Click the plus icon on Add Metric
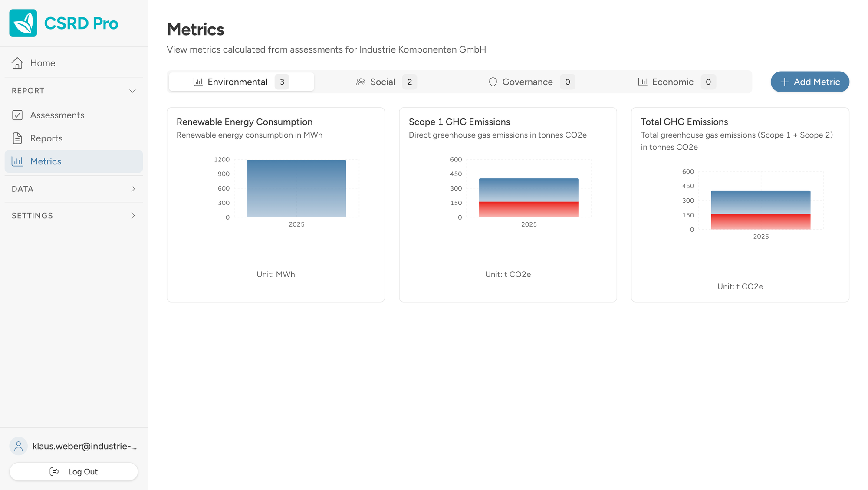Screen dimensions: 868x490 pyautogui.click(x=784, y=82)
